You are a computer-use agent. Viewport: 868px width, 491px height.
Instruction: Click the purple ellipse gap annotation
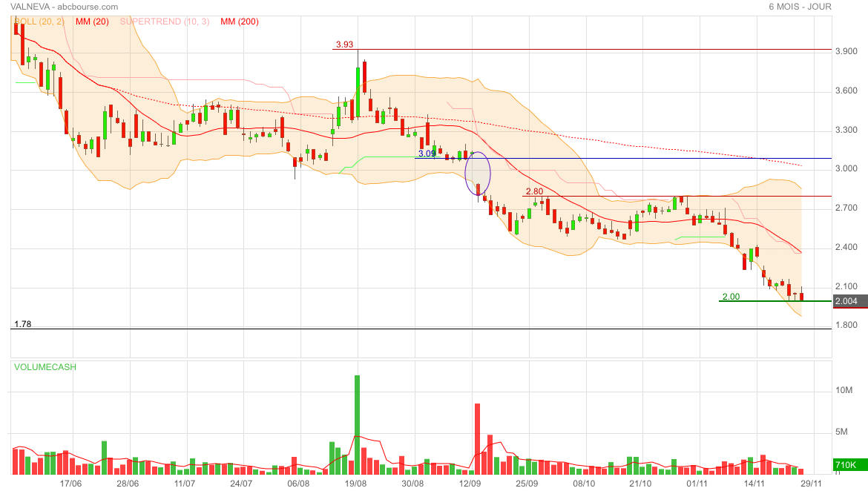click(478, 174)
